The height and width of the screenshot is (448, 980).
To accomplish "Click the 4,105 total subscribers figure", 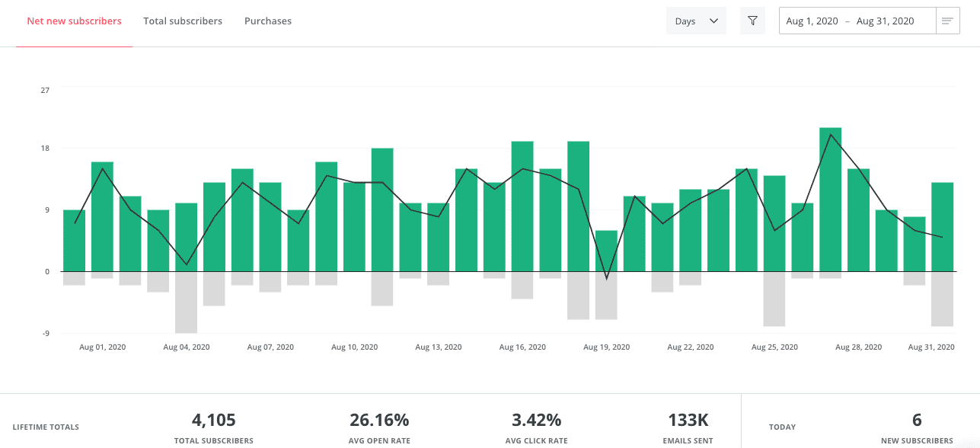I will point(213,420).
